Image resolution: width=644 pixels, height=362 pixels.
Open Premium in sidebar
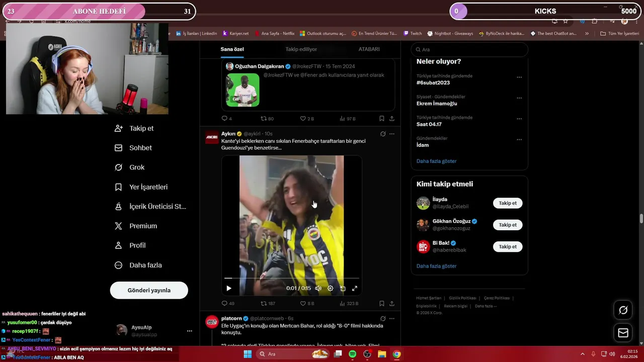tap(136, 226)
